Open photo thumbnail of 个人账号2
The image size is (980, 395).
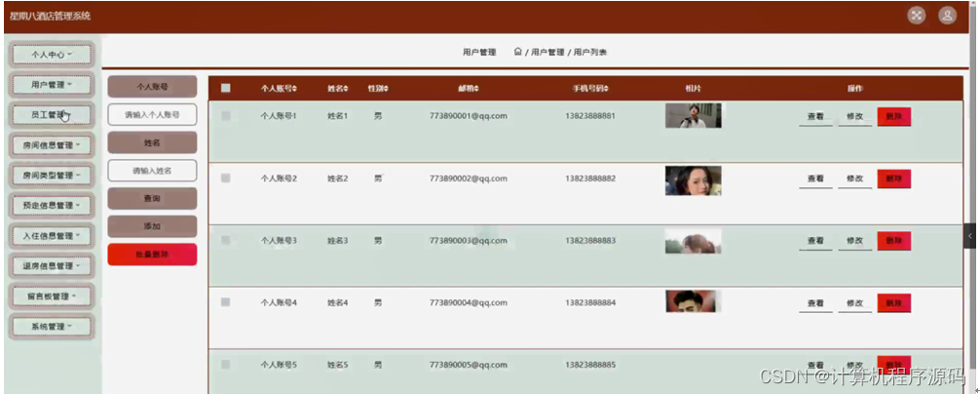point(694,180)
